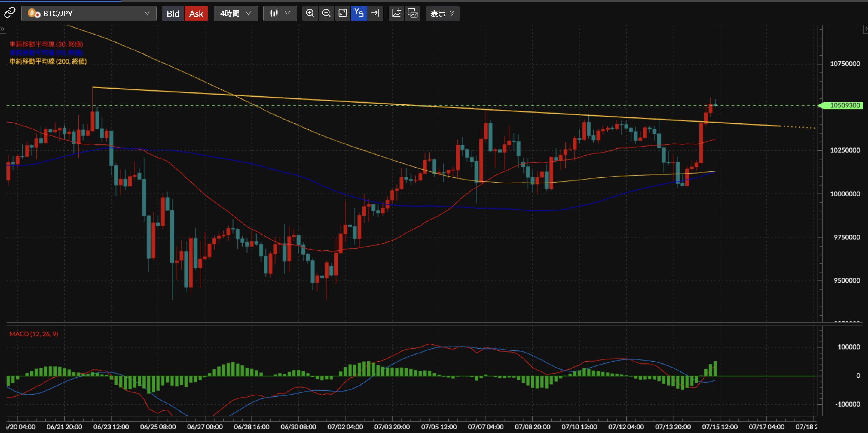Click the MACD 100000 axis label
The image size is (868, 433).
coord(848,347)
